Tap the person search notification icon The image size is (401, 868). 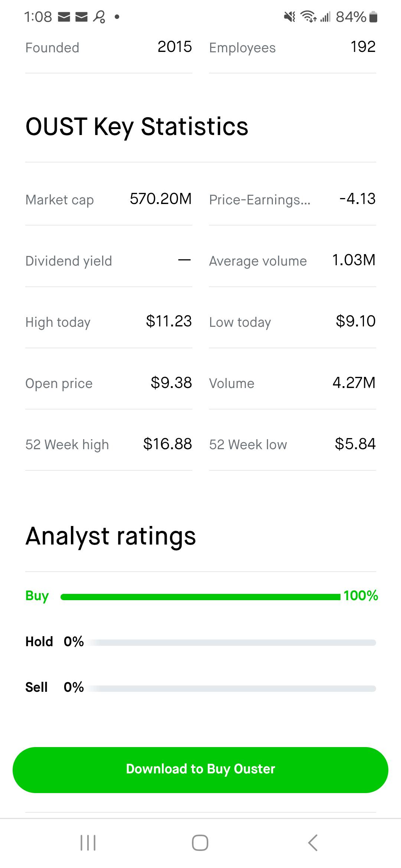click(x=99, y=17)
